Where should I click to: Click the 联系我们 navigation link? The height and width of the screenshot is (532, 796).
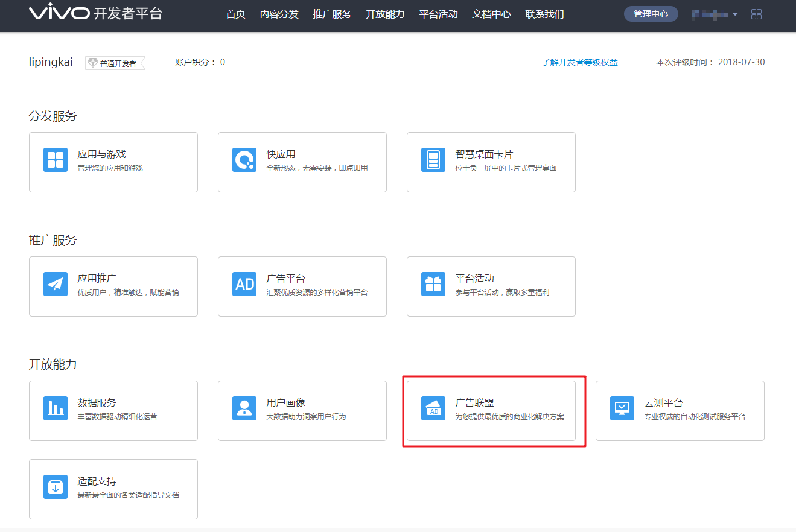(x=544, y=14)
